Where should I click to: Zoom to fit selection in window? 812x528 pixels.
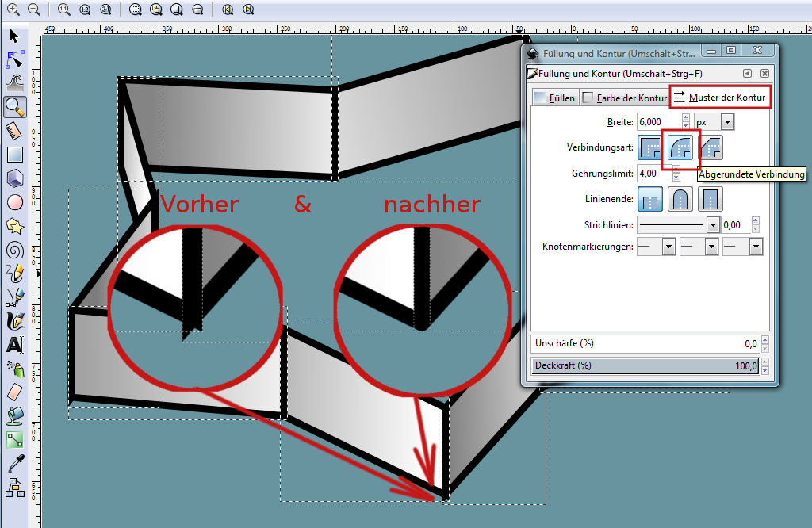(136, 10)
